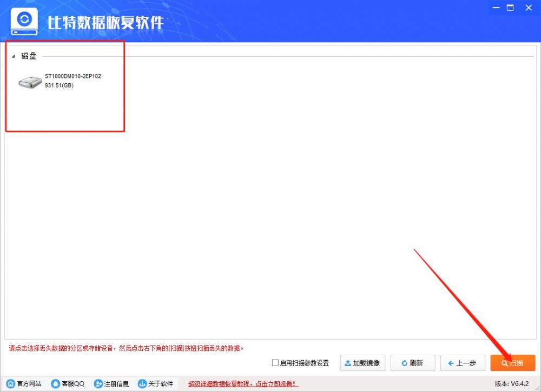Enable the 启用扫描参数设置 checkbox
541x392 pixels.
(275, 363)
